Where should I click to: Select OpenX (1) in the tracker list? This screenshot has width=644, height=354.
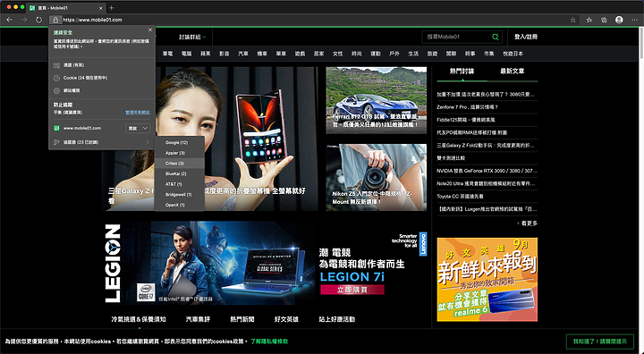coord(180,205)
